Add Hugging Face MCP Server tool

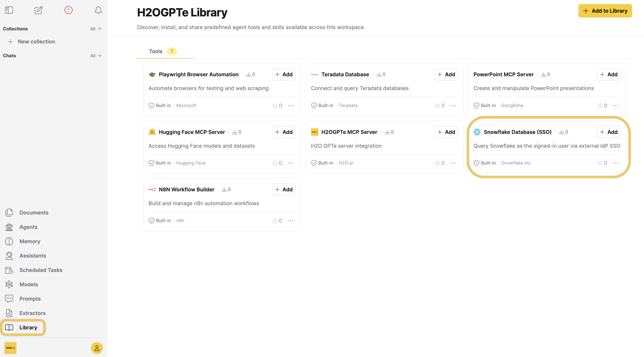[x=284, y=132]
